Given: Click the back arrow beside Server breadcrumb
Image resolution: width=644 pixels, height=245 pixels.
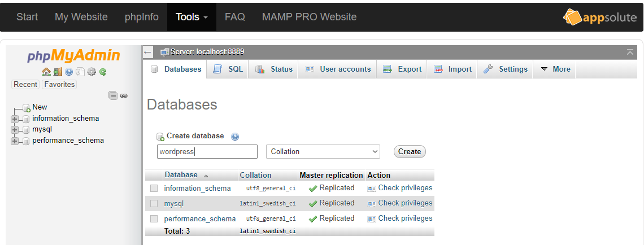Looking at the screenshot, I should [x=147, y=52].
